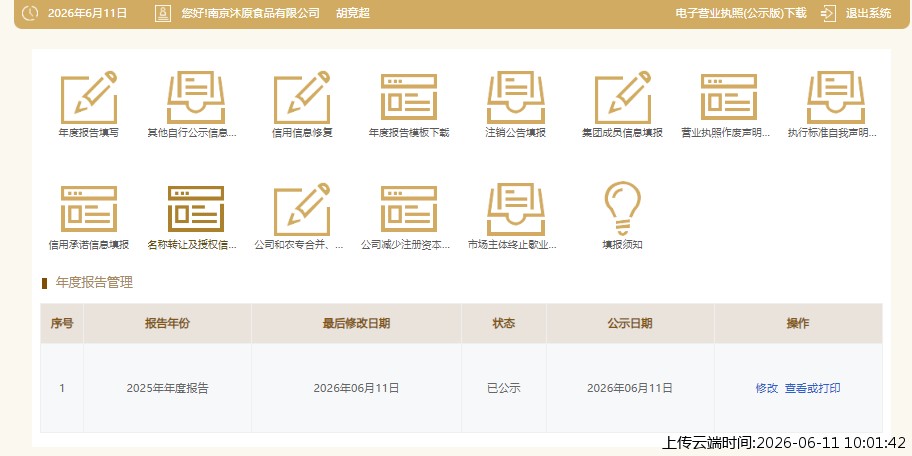
Task: Click the row number 1 cell
Action: (x=62, y=389)
